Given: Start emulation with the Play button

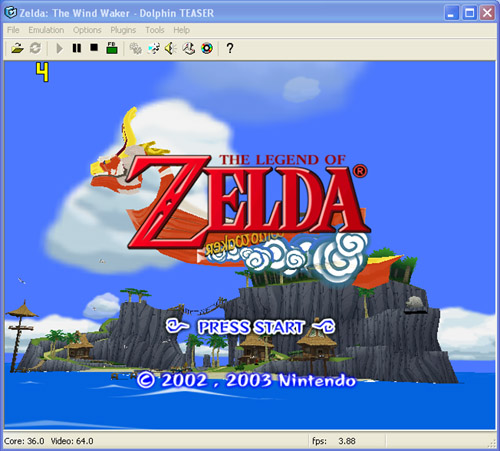Looking at the screenshot, I should [x=59, y=49].
